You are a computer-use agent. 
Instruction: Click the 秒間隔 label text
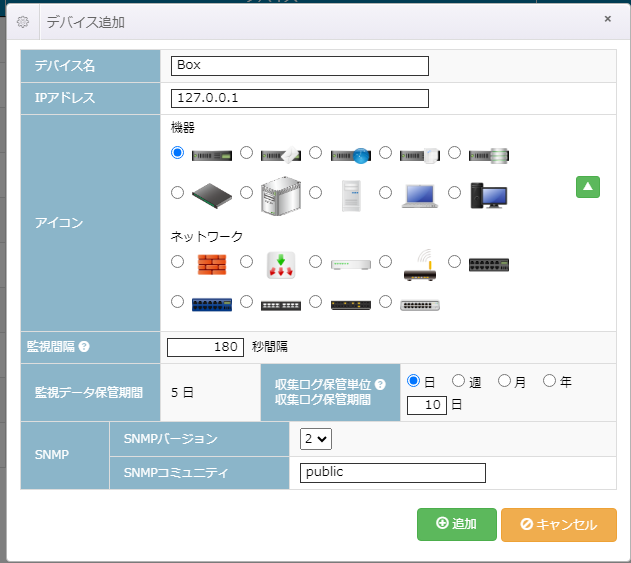pyautogui.click(x=270, y=347)
